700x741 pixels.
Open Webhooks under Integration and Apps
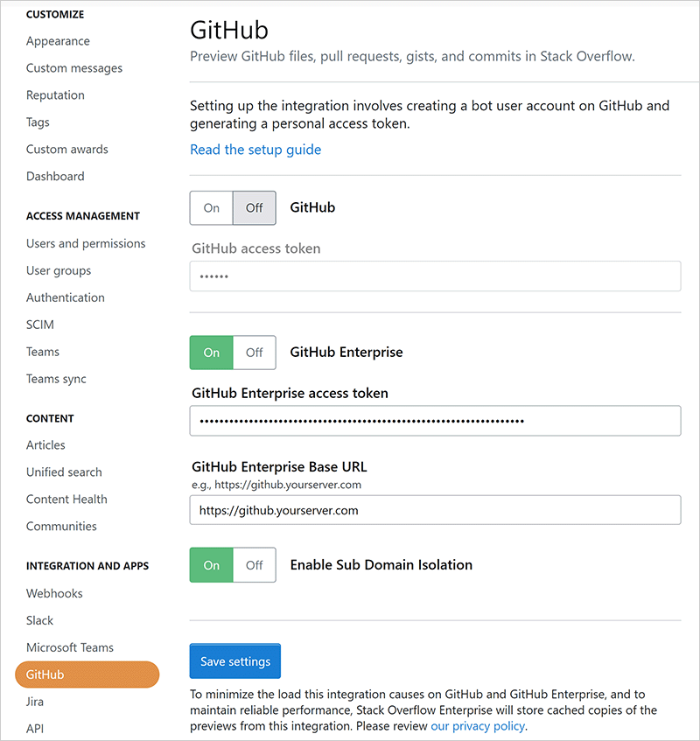54,593
